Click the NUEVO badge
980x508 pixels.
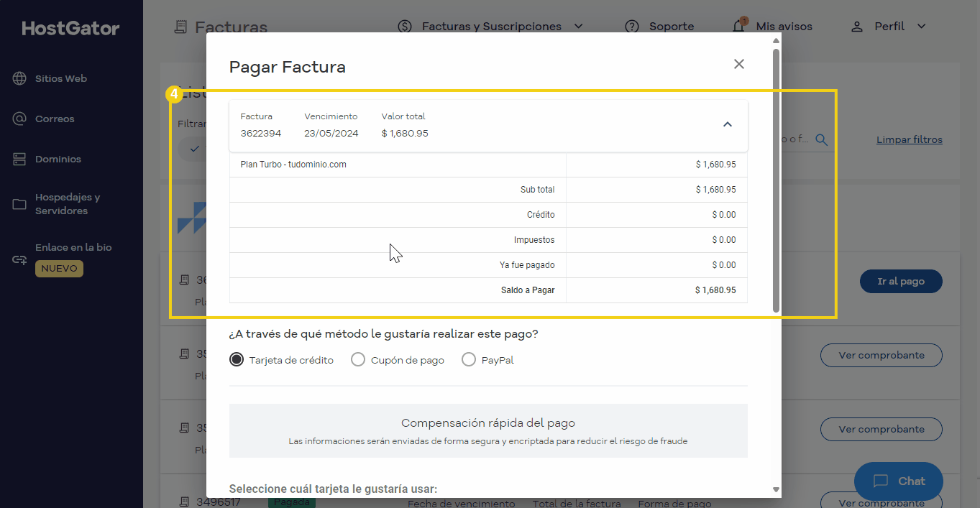[x=59, y=268]
